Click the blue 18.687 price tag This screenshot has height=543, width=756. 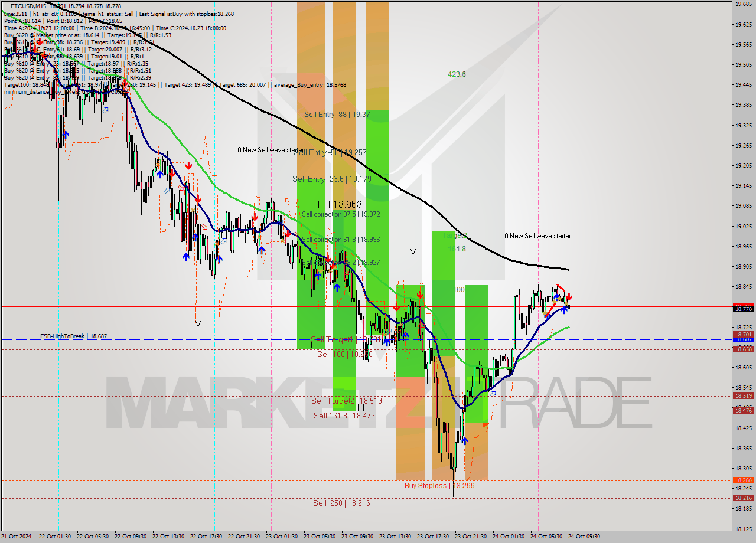pyautogui.click(x=743, y=339)
